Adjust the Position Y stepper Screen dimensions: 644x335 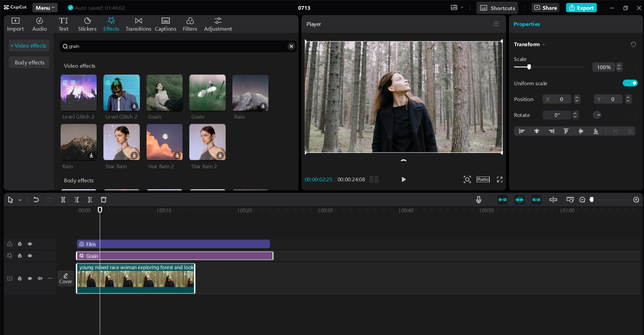coord(628,99)
